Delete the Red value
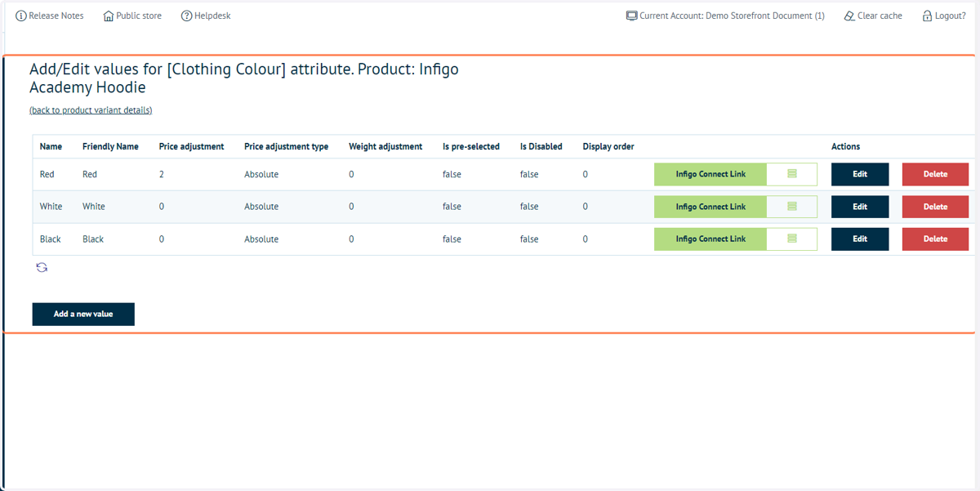The height and width of the screenshot is (491, 980). (x=935, y=174)
